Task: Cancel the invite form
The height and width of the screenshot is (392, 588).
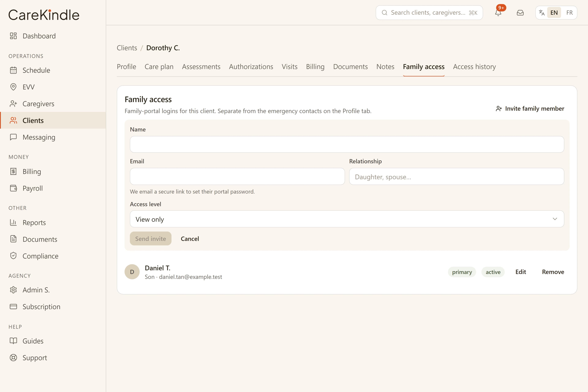Action: [x=190, y=239]
